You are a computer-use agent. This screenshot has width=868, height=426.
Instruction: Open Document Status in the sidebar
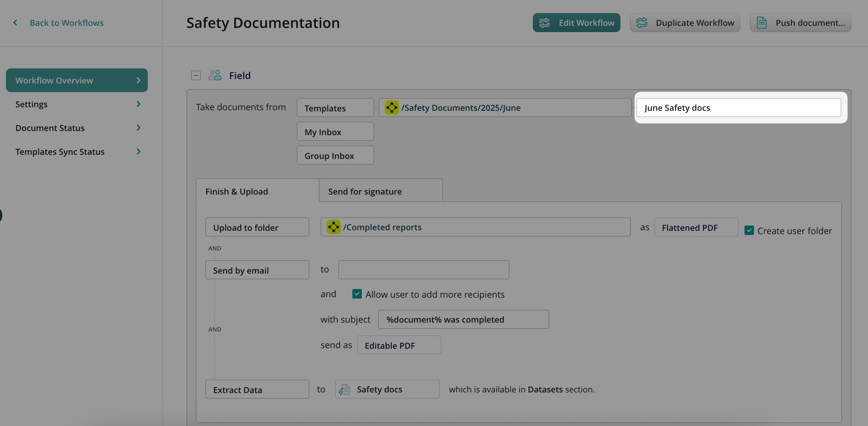(50, 128)
